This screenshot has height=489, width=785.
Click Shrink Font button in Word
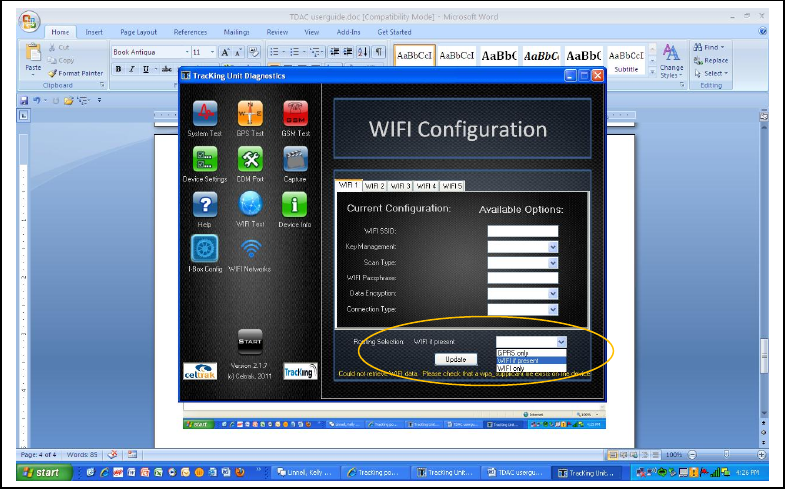(238, 52)
